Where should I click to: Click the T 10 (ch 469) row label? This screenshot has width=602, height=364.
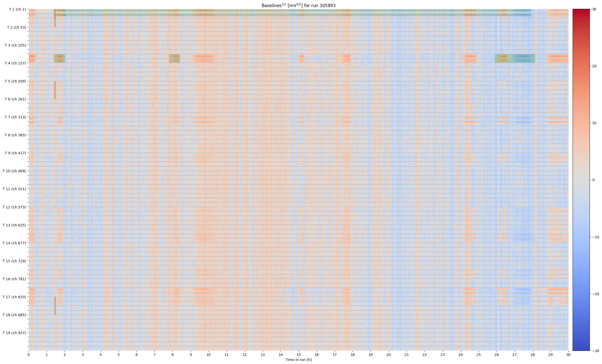14,171
